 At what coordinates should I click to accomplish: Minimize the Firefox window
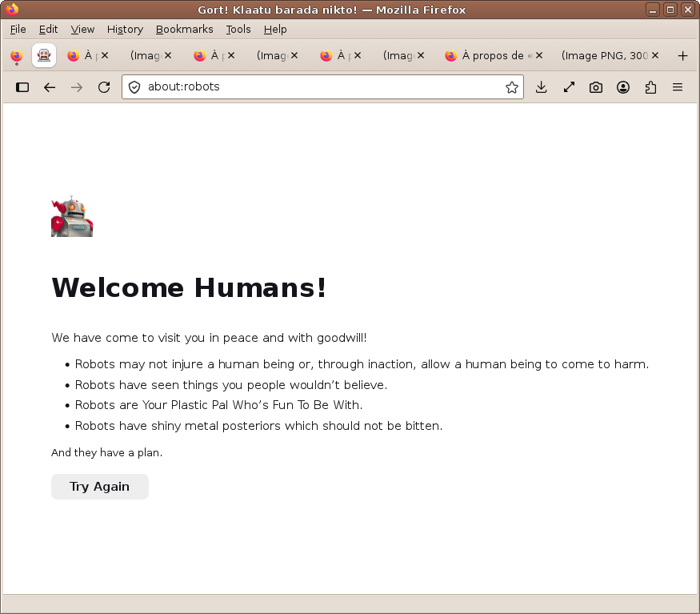653,10
